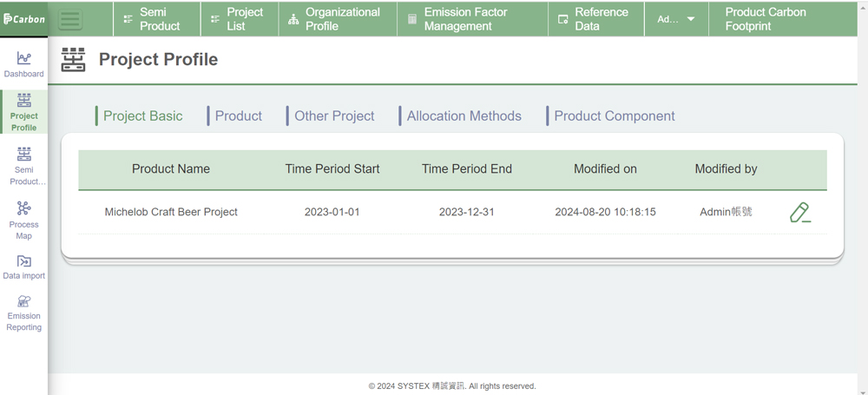This screenshot has height=395, width=868.
Task: Open Semi Product in the sidebar
Action: click(x=23, y=166)
